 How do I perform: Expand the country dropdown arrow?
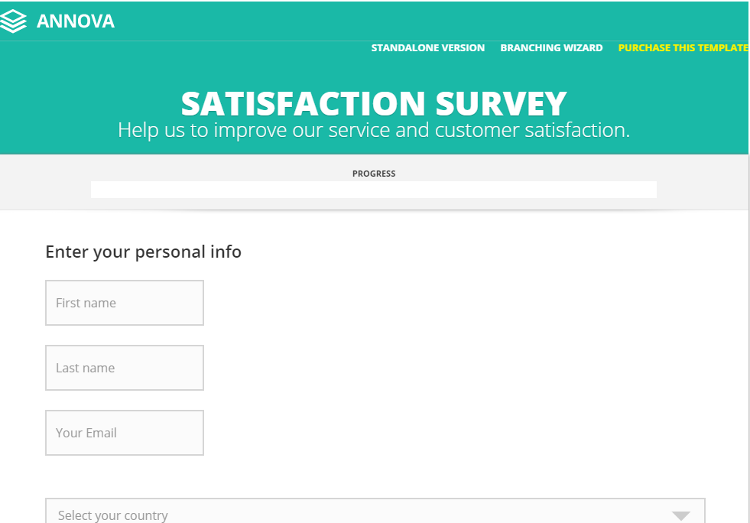pyautogui.click(x=681, y=515)
